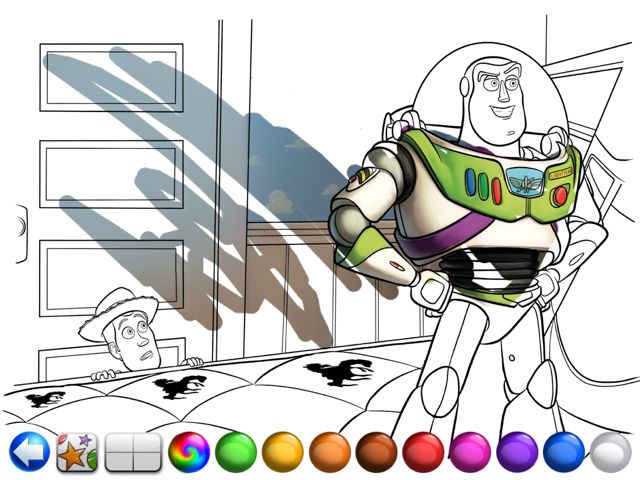Screen dimensions: 640x480
Task: Tap Woody's face to color it
Action: [x=136, y=340]
